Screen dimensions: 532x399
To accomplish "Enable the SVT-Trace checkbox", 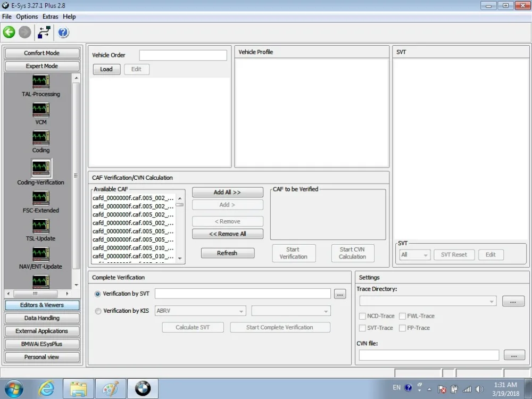I will click(x=362, y=328).
